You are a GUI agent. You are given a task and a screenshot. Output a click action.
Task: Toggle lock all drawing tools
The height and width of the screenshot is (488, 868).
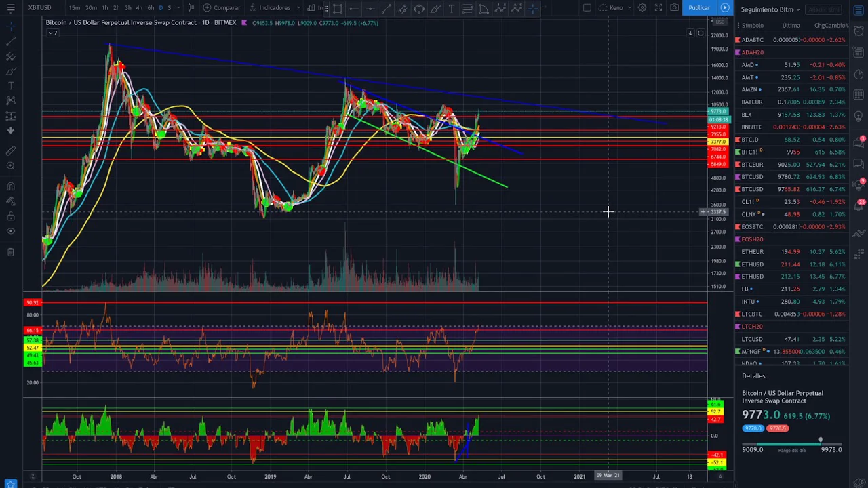11,217
